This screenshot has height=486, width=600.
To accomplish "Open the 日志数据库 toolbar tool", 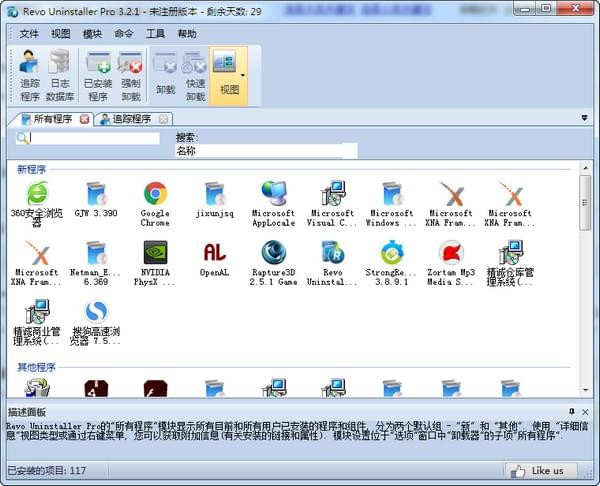I will click(60, 76).
